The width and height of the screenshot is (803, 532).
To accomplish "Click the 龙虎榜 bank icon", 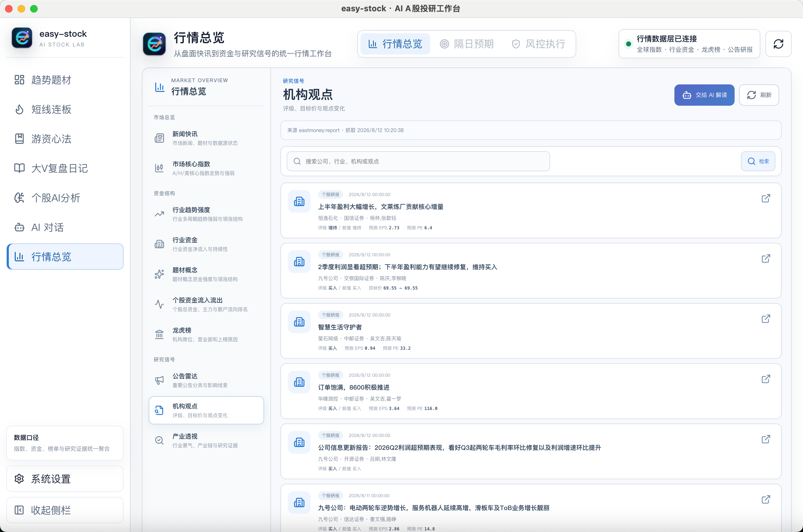I will pos(159,334).
